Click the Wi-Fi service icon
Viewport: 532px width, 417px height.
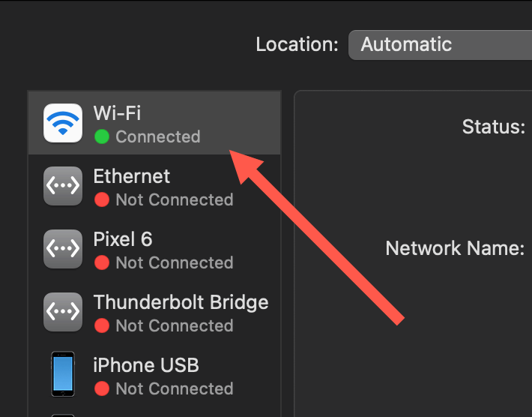pos(63,123)
